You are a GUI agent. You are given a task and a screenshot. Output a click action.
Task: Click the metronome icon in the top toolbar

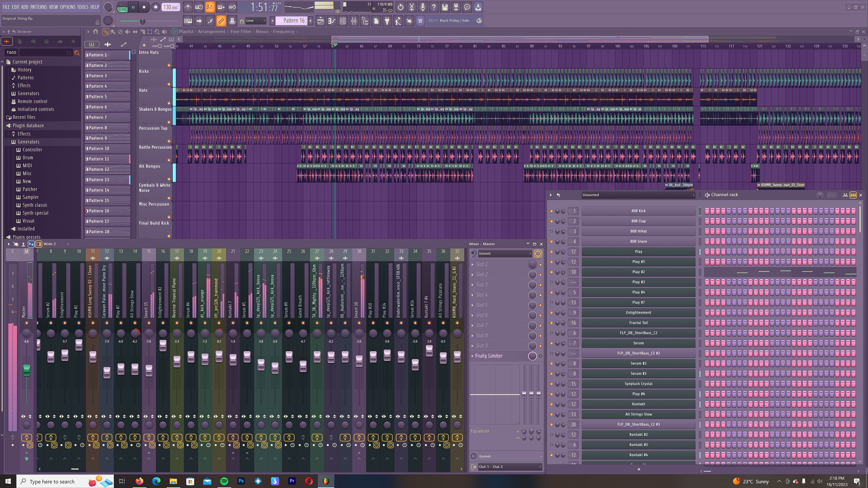pos(187,7)
